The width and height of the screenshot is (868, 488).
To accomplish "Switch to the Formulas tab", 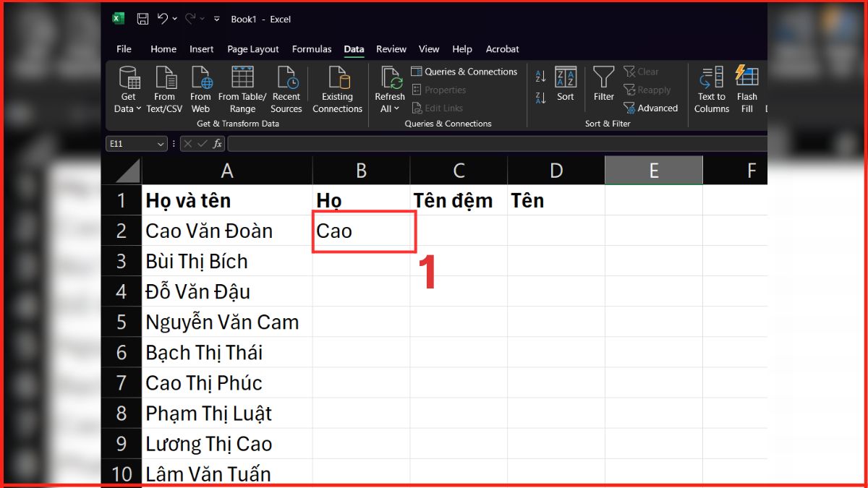I will point(312,49).
